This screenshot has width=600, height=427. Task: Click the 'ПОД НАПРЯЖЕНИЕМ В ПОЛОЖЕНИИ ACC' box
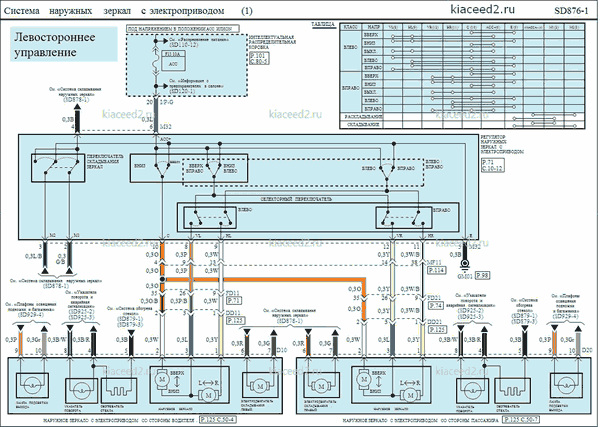[183, 28]
